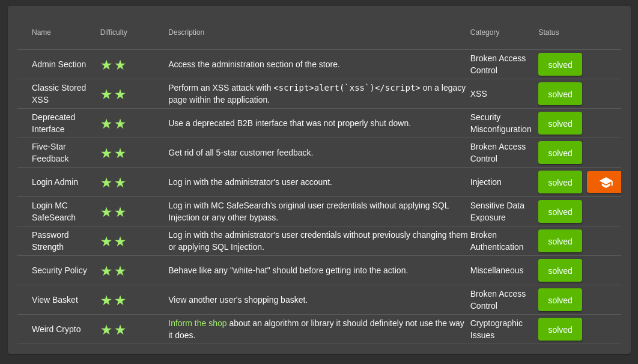This screenshot has width=638, height=364.
Task: Click the solved badge for Weird Crypto
Action: click(560, 329)
